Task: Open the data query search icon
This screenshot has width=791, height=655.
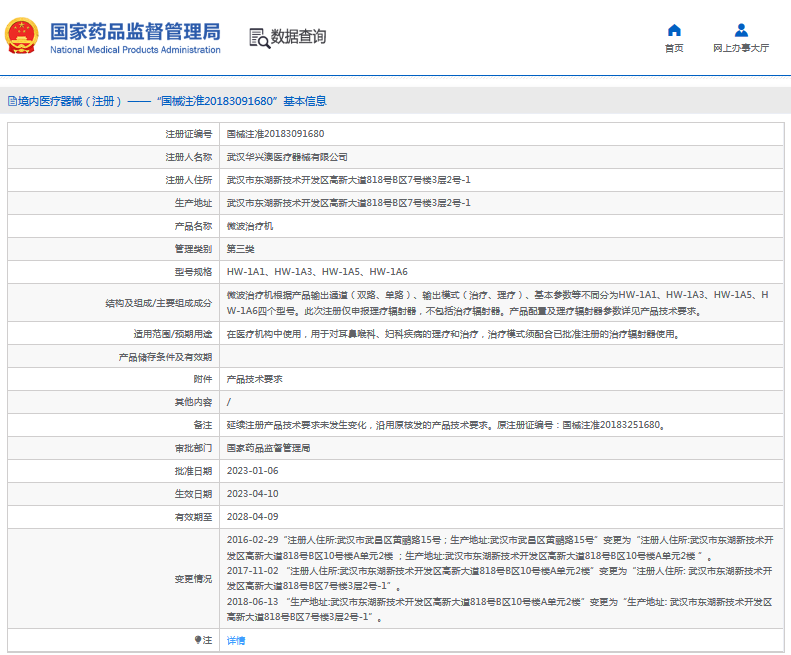Action: (x=260, y=38)
